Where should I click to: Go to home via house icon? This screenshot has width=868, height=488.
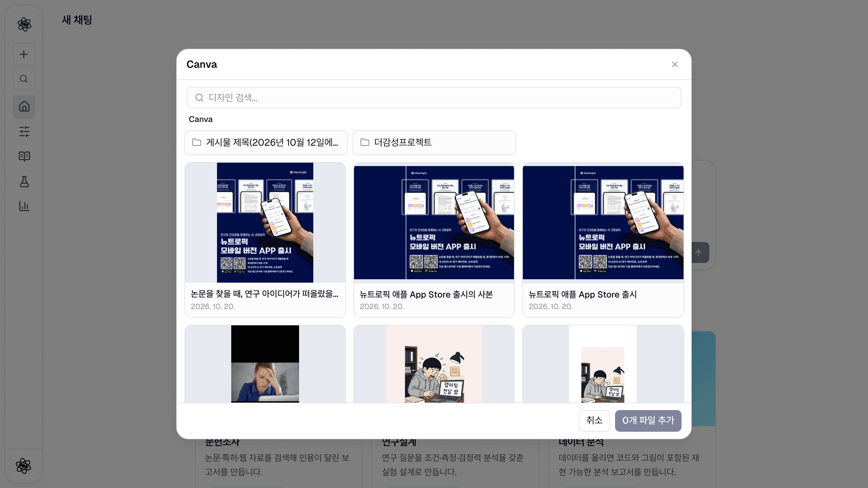[x=24, y=106]
